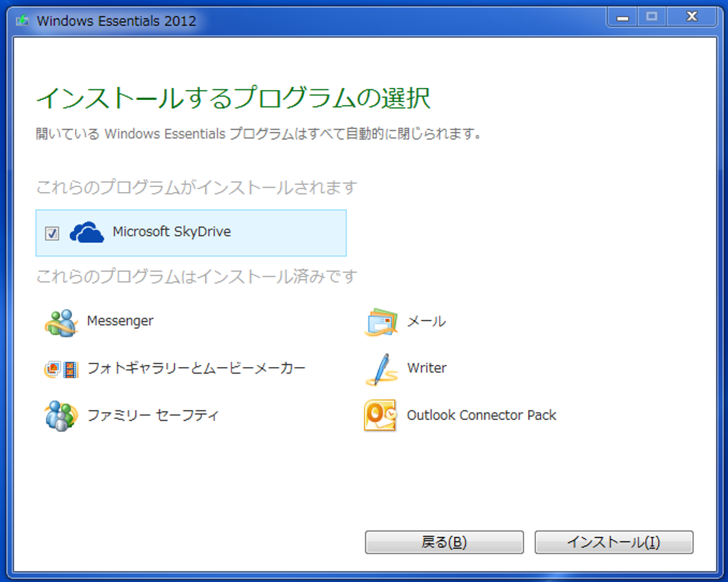
Task: Click the Writer program label
Action: click(x=427, y=368)
